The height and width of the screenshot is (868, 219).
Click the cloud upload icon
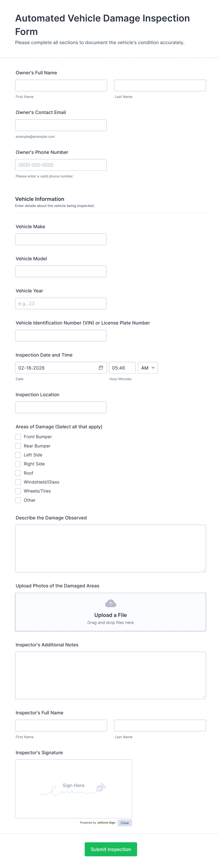pyautogui.click(x=110, y=603)
